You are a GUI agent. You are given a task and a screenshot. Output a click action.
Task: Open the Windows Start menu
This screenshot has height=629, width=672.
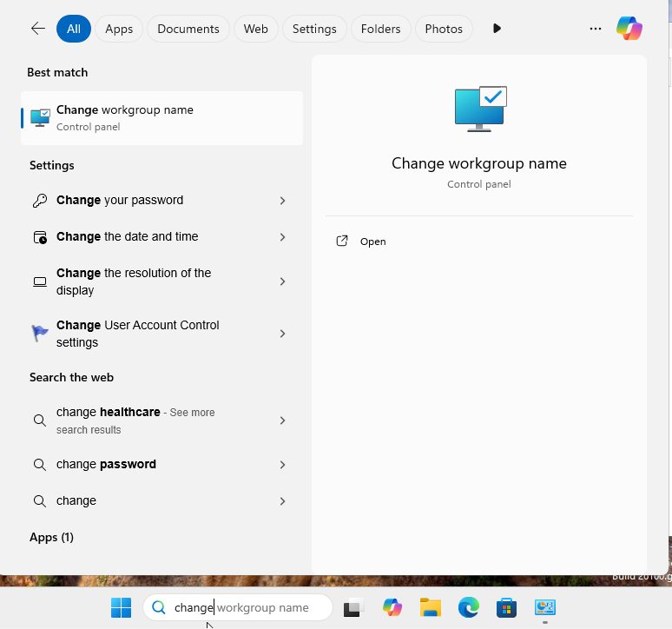(121, 608)
